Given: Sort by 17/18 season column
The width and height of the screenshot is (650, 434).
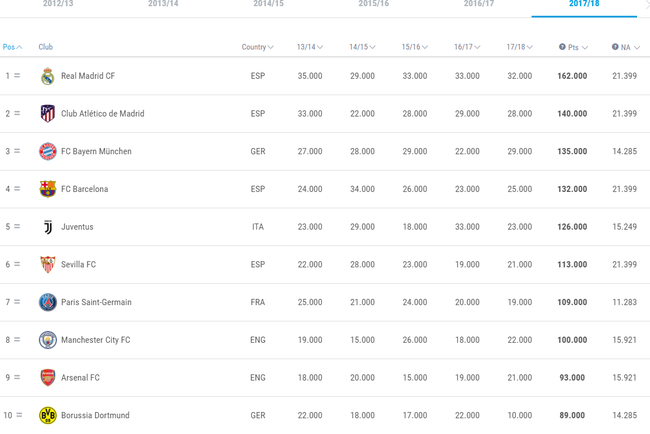Looking at the screenshot, I should [x=519, y=47].
